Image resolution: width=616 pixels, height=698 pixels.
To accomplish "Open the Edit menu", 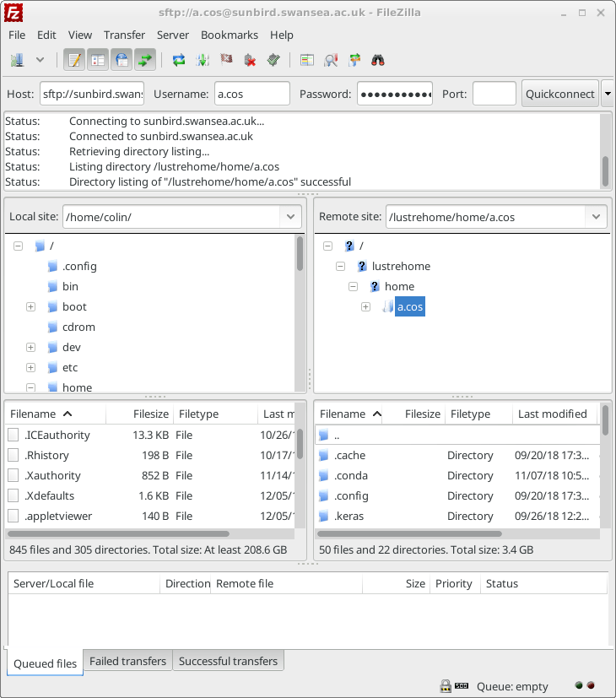I will [46, 35].
